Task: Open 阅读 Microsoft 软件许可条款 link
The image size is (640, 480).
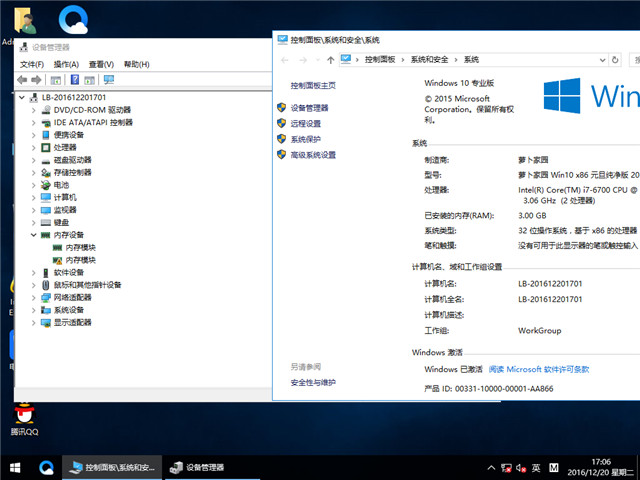Action: click(539, 369)
